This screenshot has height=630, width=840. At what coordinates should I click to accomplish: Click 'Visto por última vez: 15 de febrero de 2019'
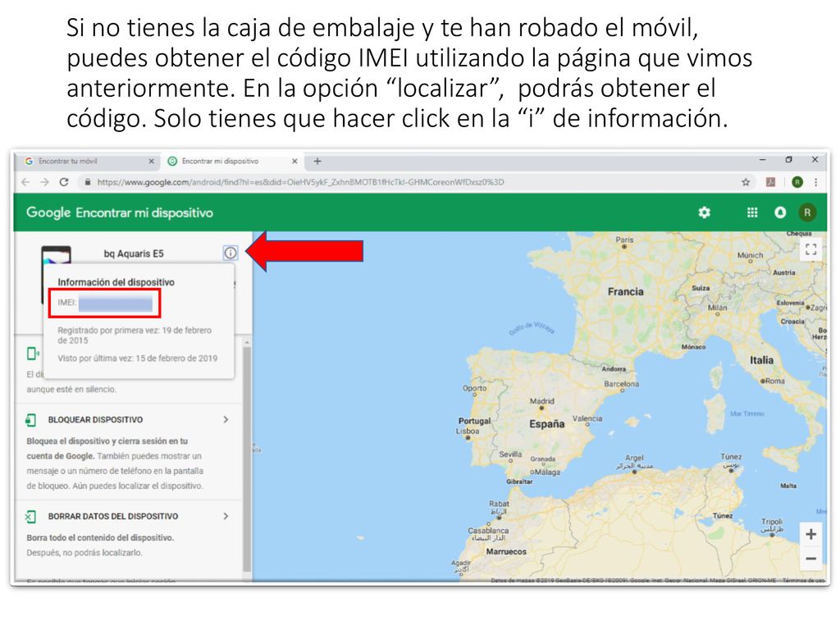coord(138,358)
